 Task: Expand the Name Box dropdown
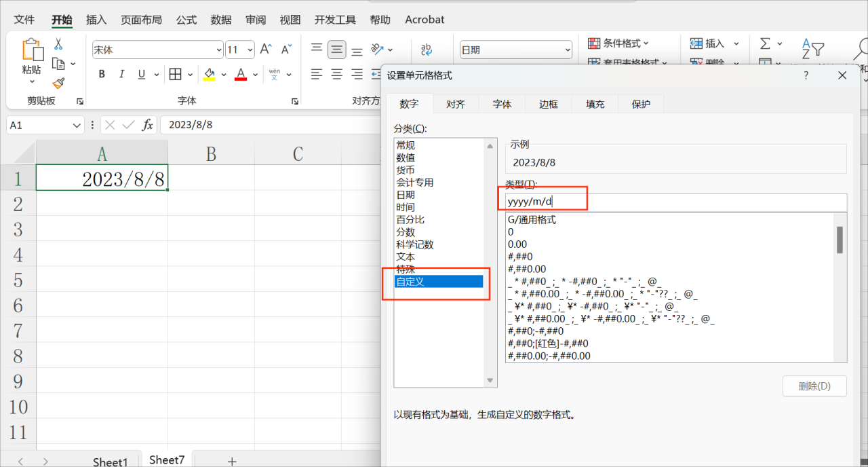pyautogui.click(x=77, y=126)
